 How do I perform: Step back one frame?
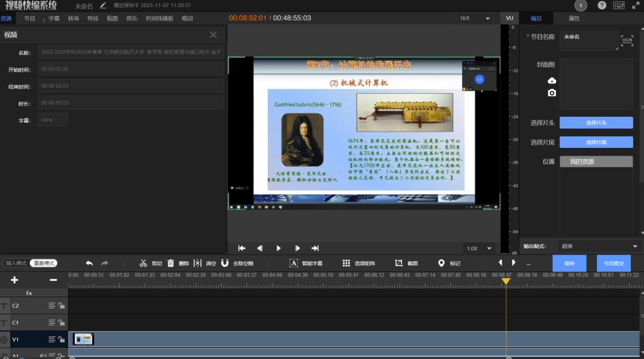pyautogui.click(x=259, y=248)
